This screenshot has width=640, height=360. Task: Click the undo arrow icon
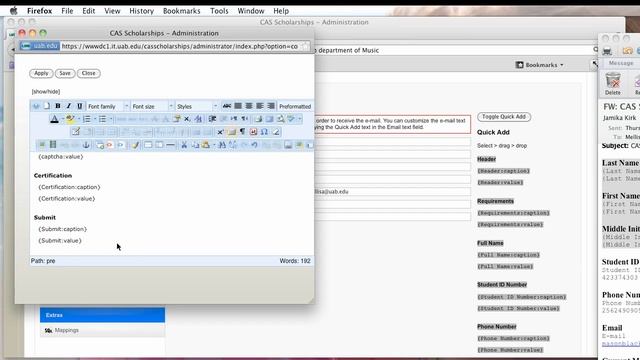coord(254,145)
